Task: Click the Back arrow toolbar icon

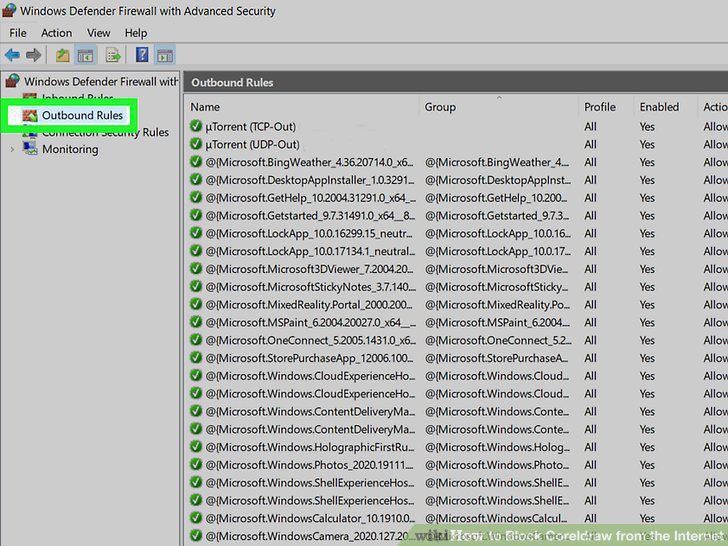Action: pos(13,56)
